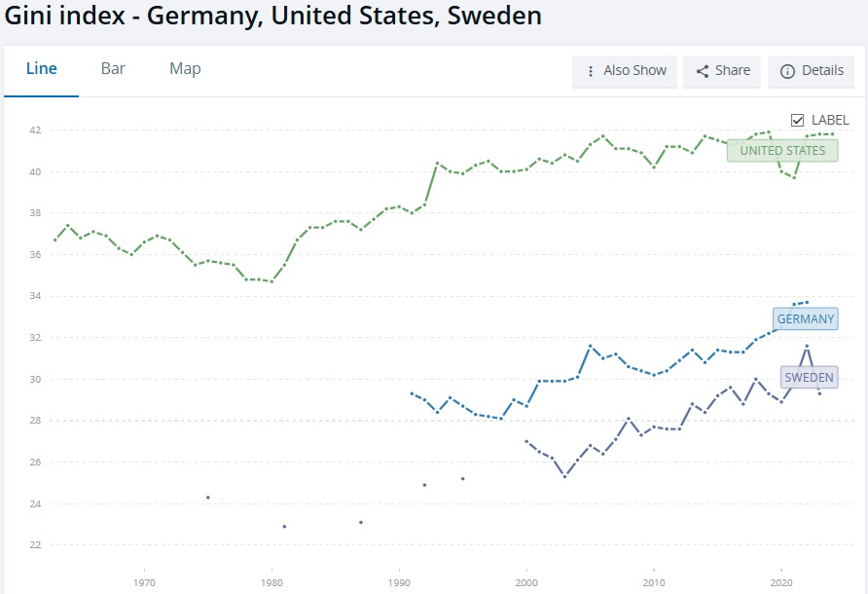Viewport: 868px width, 594px height.
Task: Click the chart title Gini index heading
Action: 272,15
